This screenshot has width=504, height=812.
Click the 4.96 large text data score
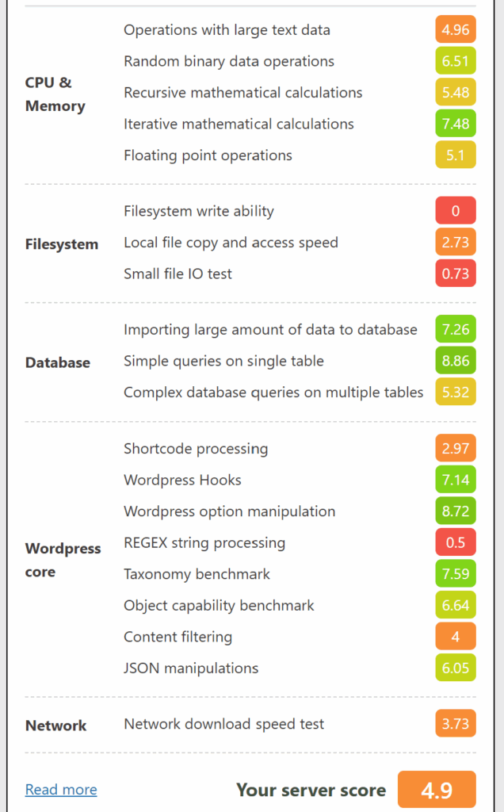click(x=456, y=29)
